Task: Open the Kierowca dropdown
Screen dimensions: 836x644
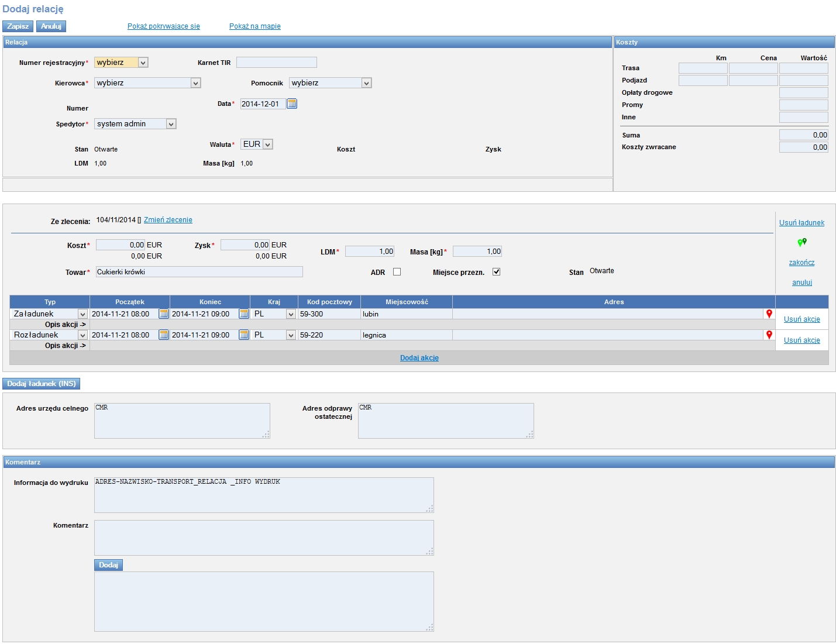Action: click(147, 83)
